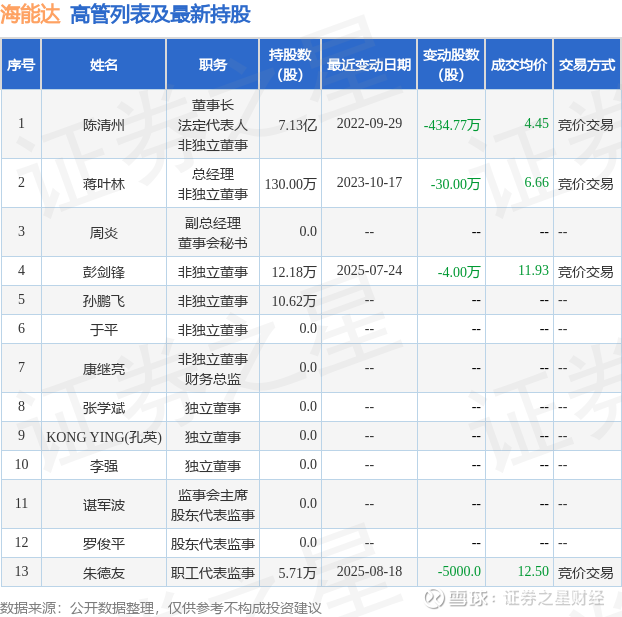This screenshot has height=617, width=622.
Task: Click the 10.62万 shareholding value
Action: tap(294, 301)
